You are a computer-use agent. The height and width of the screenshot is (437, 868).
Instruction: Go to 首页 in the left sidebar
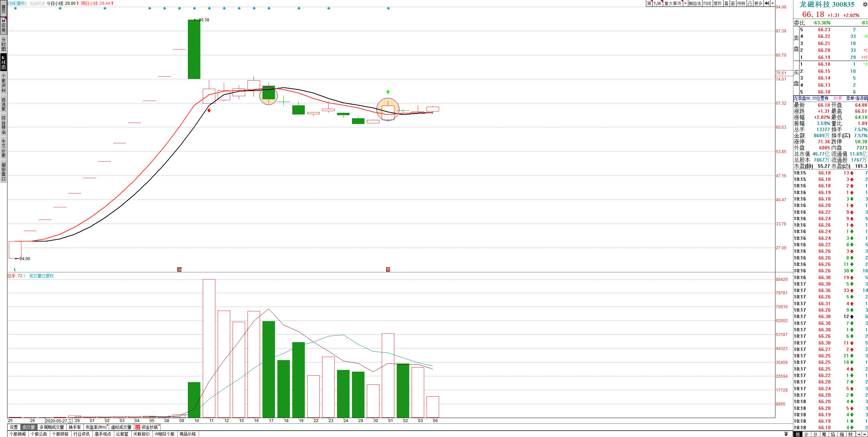click(3, 8)
